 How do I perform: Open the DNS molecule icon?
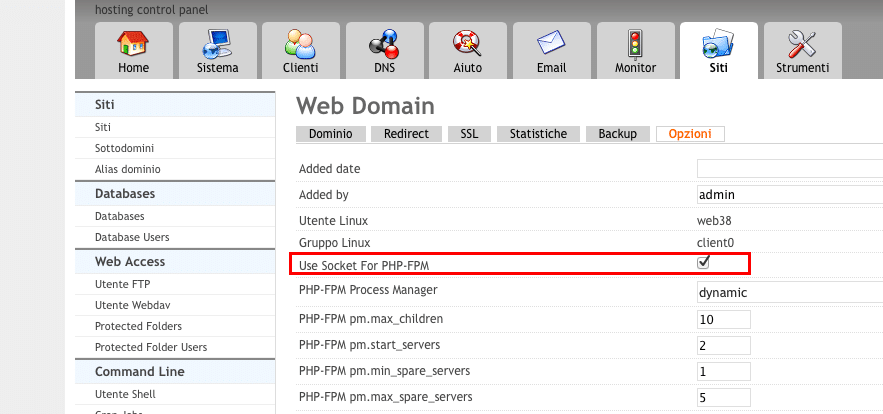tap(384, 44)
